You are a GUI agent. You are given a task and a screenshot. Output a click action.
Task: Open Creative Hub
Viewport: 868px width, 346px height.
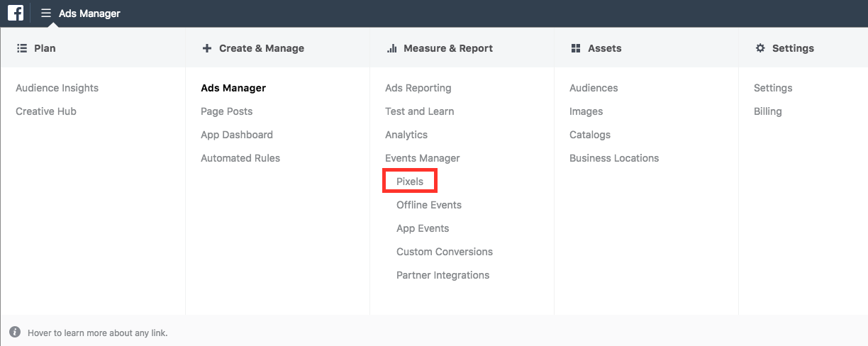click(x=46, y=111)
